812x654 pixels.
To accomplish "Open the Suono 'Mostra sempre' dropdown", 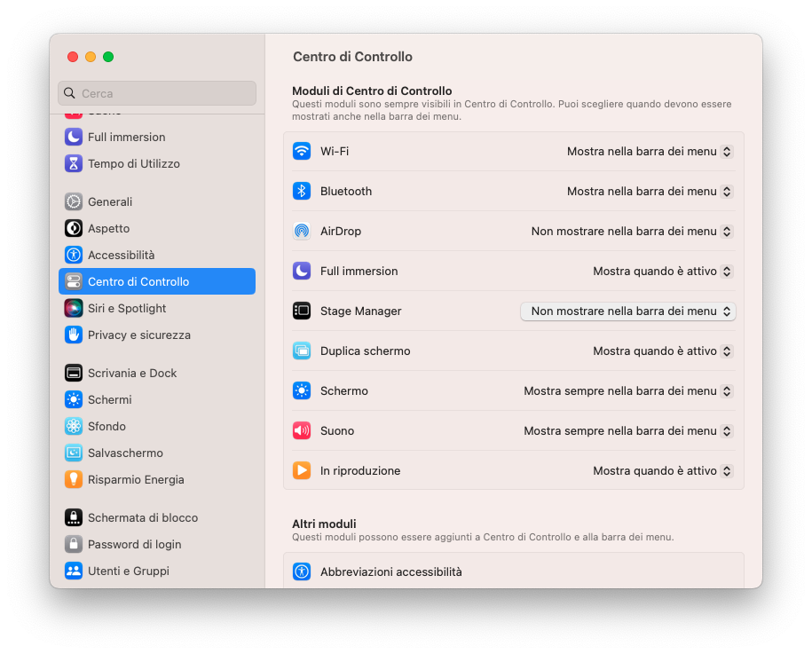I will click(x=628, y=430).
